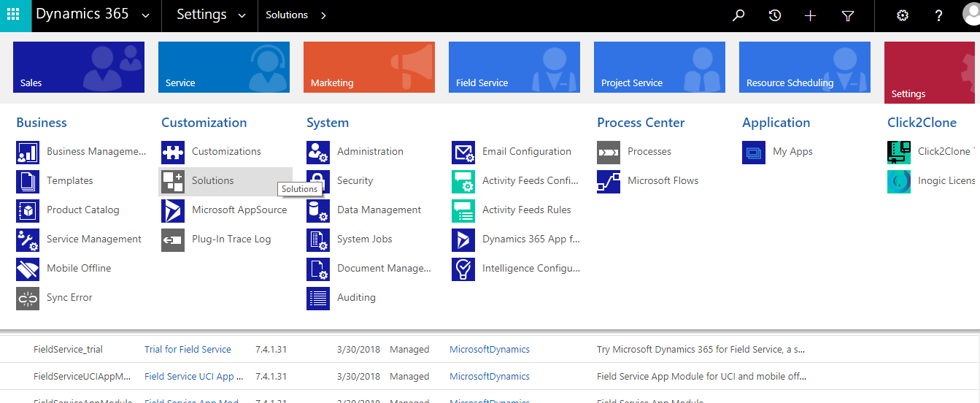Click the Try Microsoft Dynamics 365 description

pyautogui.click(x=701, y=349)
